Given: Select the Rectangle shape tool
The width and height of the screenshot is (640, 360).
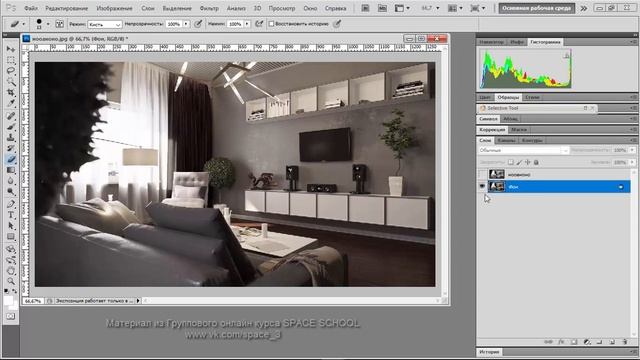Looking at the screenshot, I should (x=11, y=237).
